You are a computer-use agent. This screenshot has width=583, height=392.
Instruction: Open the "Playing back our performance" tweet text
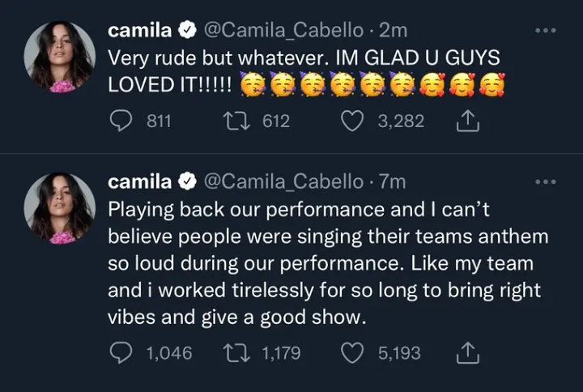[328, 263]
